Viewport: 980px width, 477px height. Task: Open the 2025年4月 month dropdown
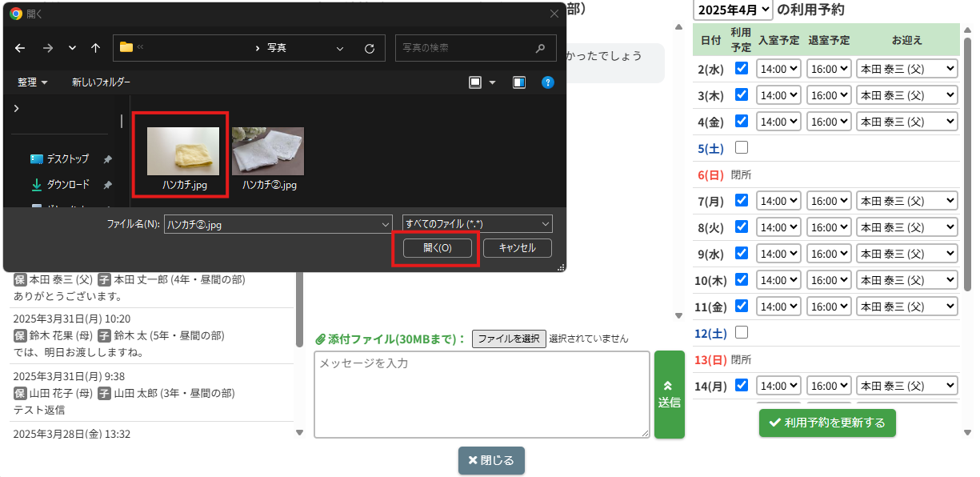[x=733, y=10]
